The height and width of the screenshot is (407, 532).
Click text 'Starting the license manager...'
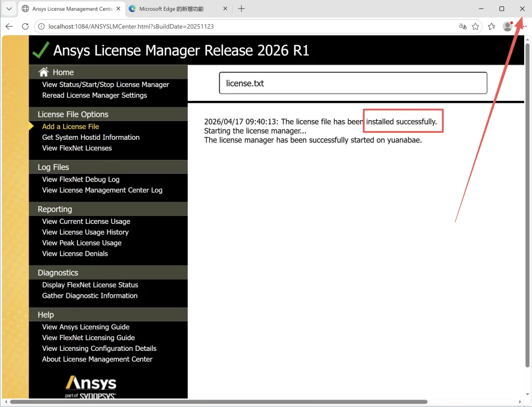[x=255, y=131]
